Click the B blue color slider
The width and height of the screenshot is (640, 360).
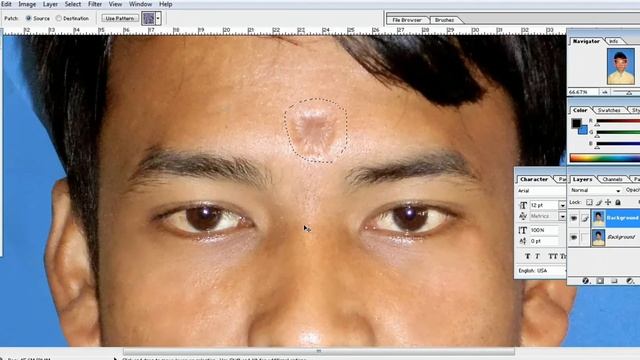(618, 144)
